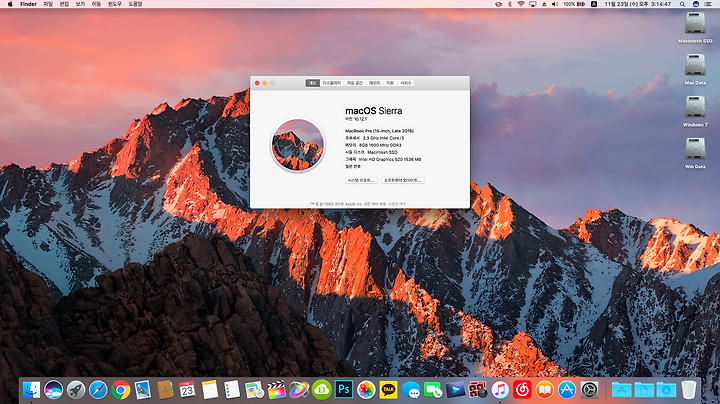720x404 pixels.
Task: Launch Final Cut Pro clapperboard icon
Action: coord(277,390)
